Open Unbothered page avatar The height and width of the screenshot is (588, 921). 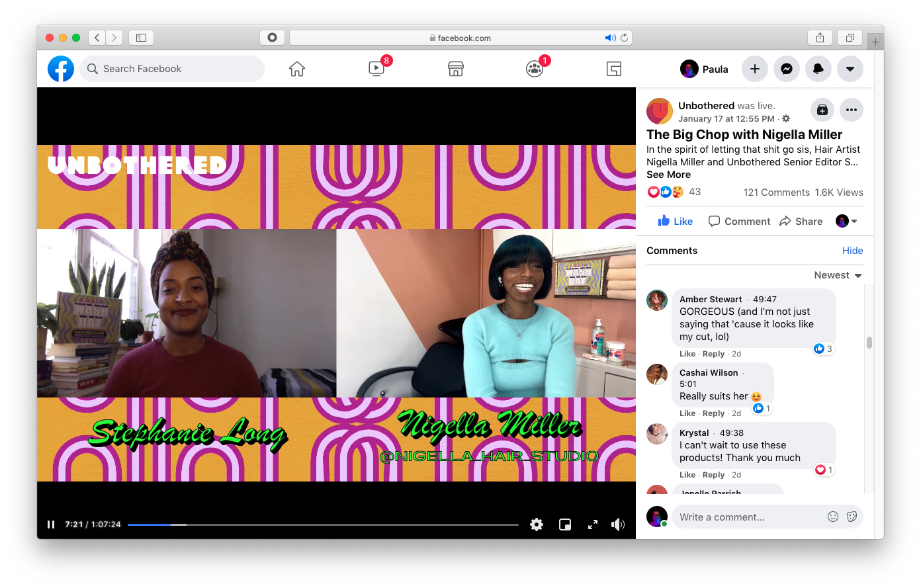point(660,111)
